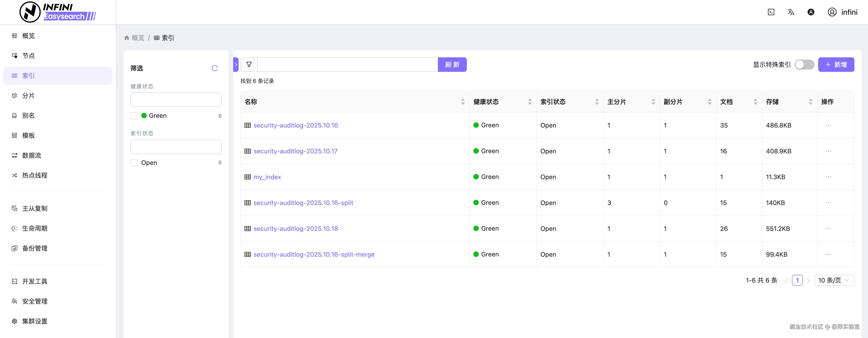Click the infini user avatar icon

pyautogui.click(x=832, y=12)
